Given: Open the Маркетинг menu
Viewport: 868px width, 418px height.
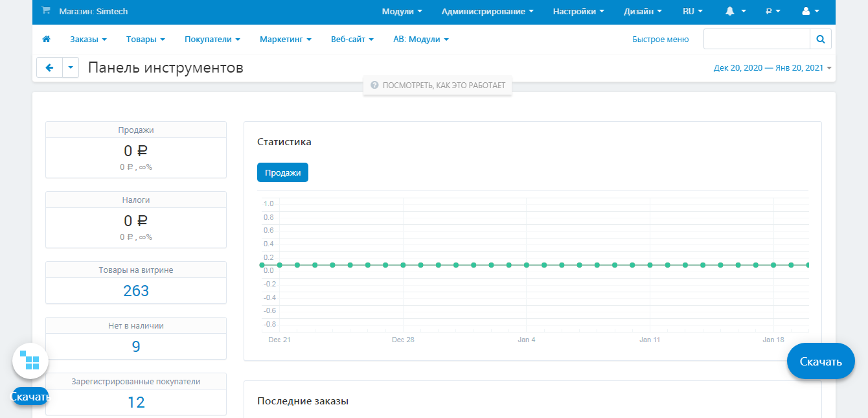Looking at the screenshot, I should [x=286, y=40].
